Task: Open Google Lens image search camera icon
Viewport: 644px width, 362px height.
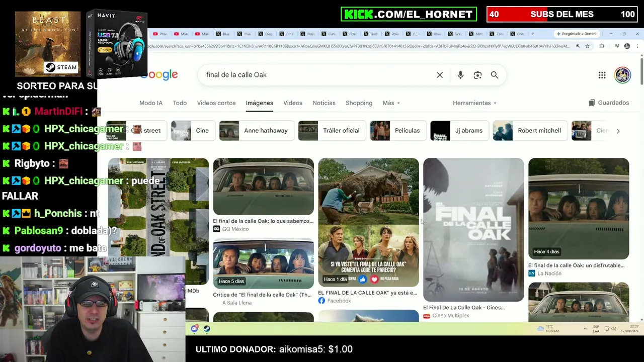Action: [x=477, y=75]
